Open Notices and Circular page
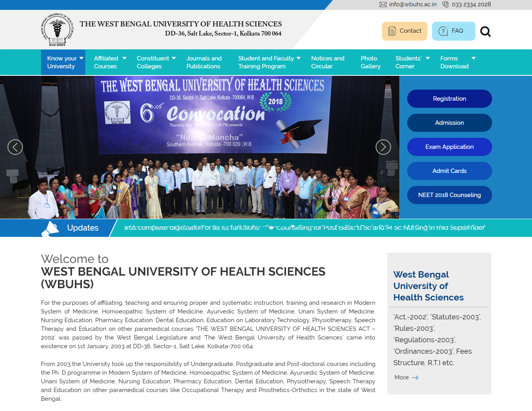The image size is (532, 411). tap(328, 62)
